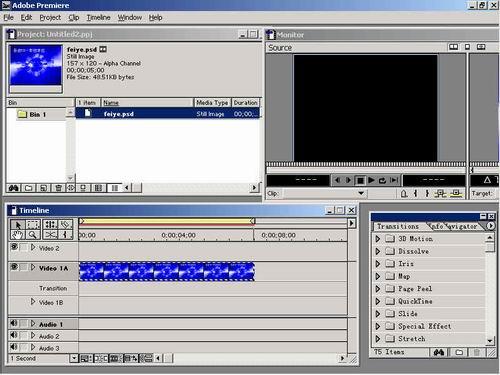
Task: Select the Hand tool in Timeline
Action: click(18, 235)
